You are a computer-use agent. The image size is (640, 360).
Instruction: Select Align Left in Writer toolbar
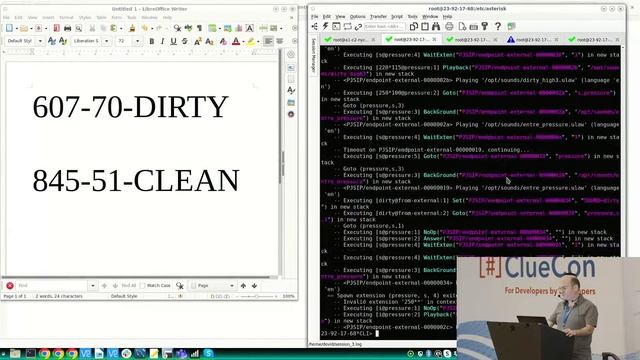coord(268,41)
